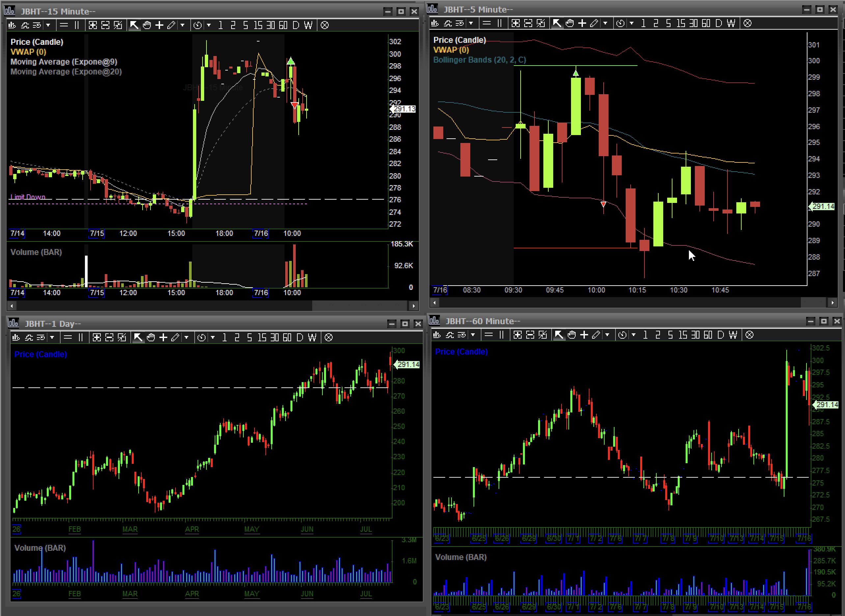
Task: Click the fit-to-window icon in 60 Minute toolbar
Action: coord(543,335)
